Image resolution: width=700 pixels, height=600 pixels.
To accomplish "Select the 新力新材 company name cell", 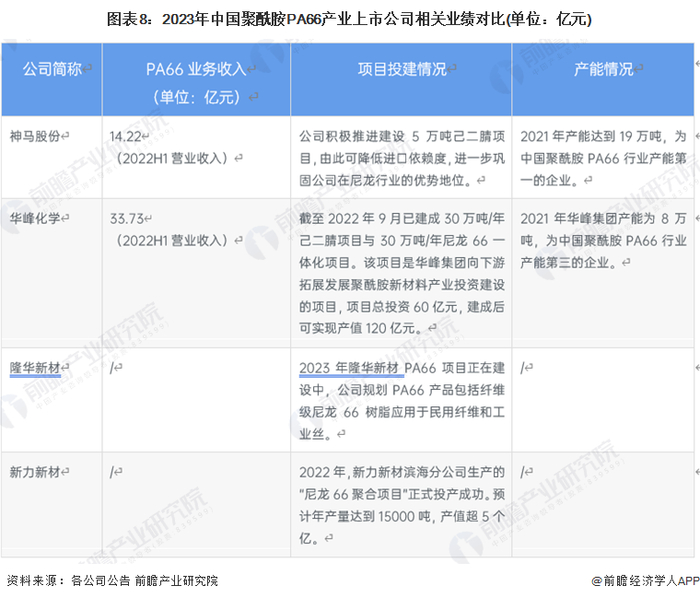I will click(52, 504).
